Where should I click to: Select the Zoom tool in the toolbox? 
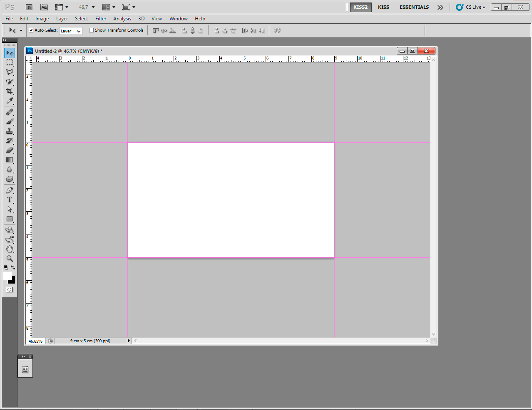click(x=10, y=259)
